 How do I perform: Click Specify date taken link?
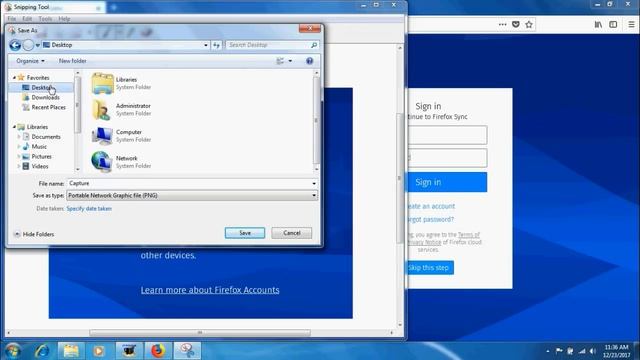pos(89,209)
